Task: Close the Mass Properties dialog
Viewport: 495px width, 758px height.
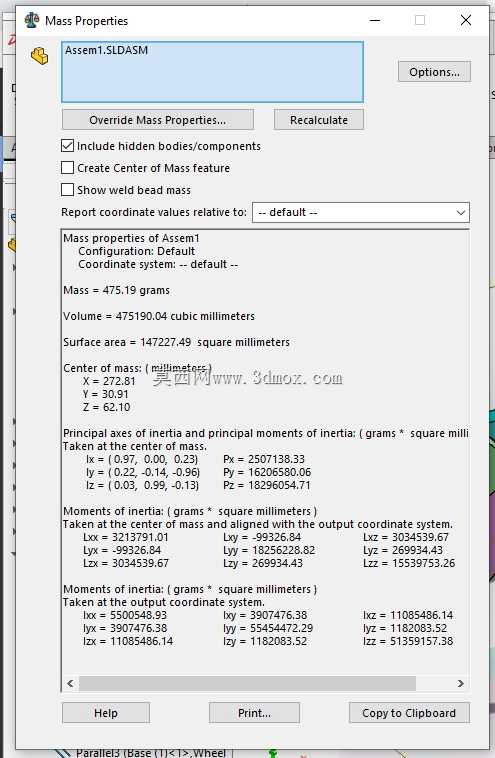Action: click(466, 20)
